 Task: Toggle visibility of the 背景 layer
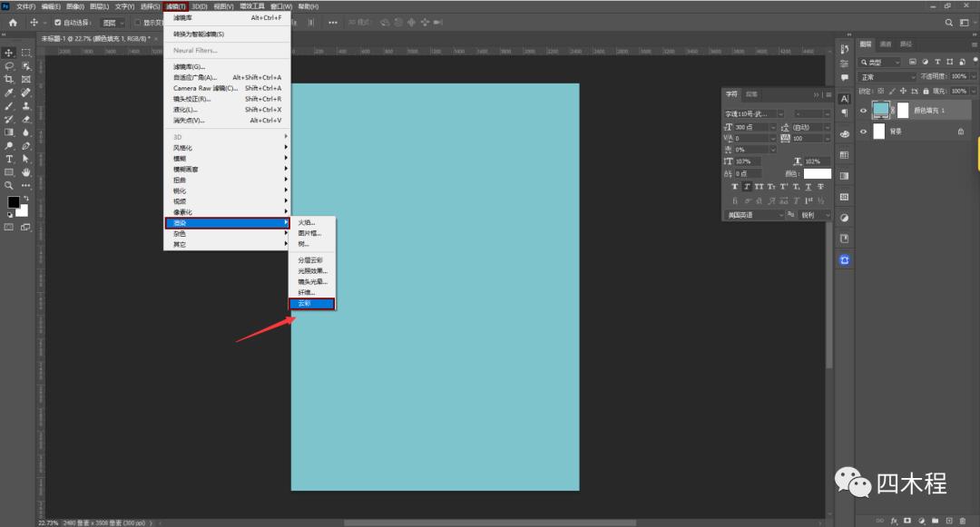click(863, 132)
